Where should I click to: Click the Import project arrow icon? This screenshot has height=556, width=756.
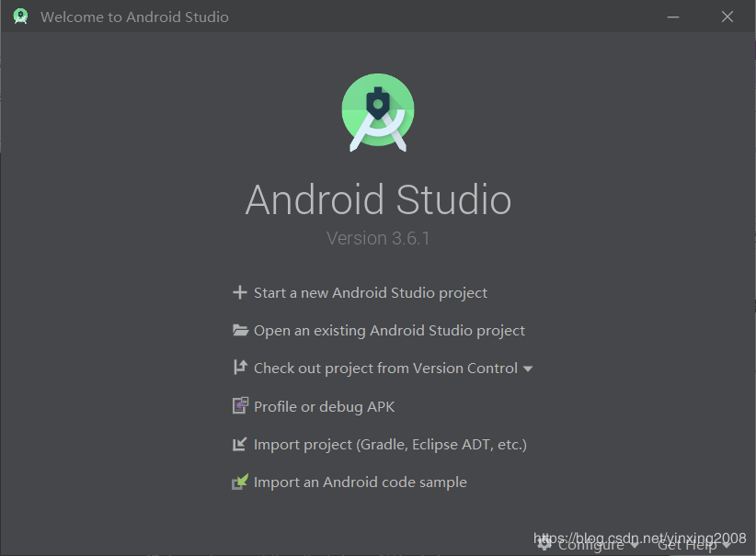(240, 444)
